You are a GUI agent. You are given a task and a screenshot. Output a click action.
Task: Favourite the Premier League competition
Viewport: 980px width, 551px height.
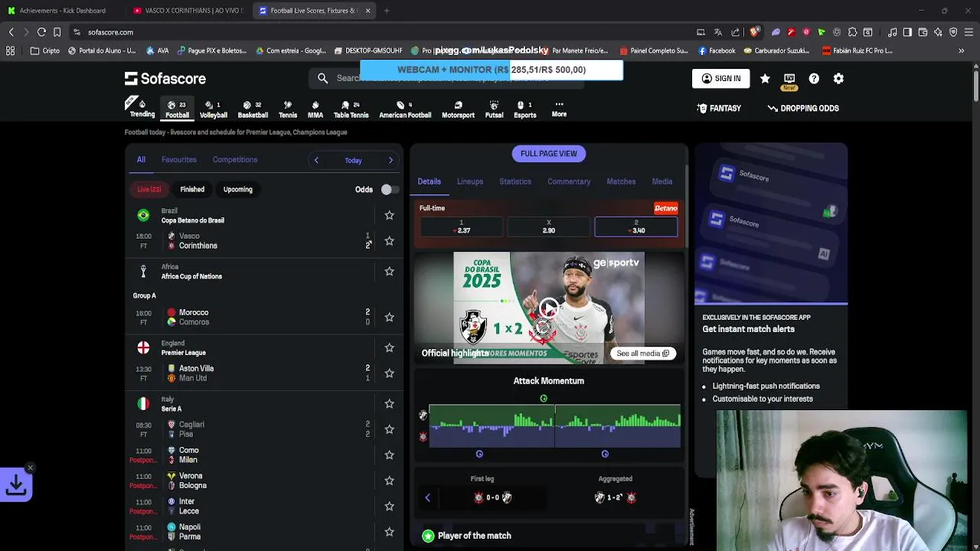(389, 348)
